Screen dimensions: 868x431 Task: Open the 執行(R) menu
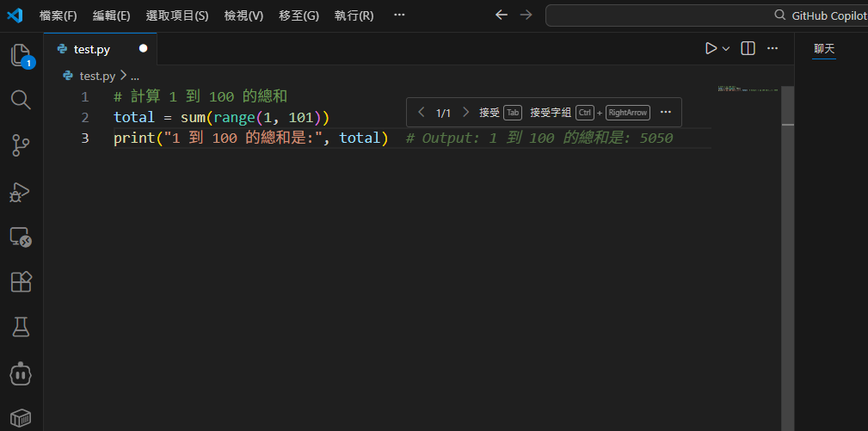pyautogui.click(x=354, y=16)
